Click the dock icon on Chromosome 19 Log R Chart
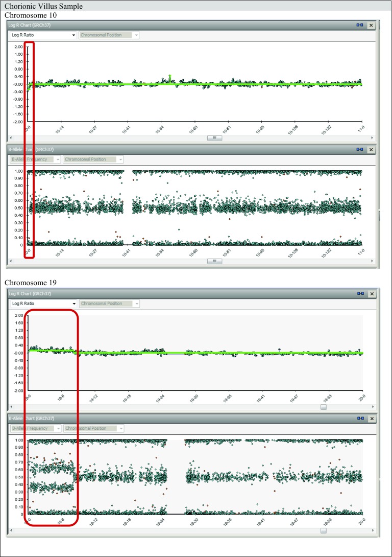This screenshot has height=557, width=392. pyautogui.click(x=360, y=294)
